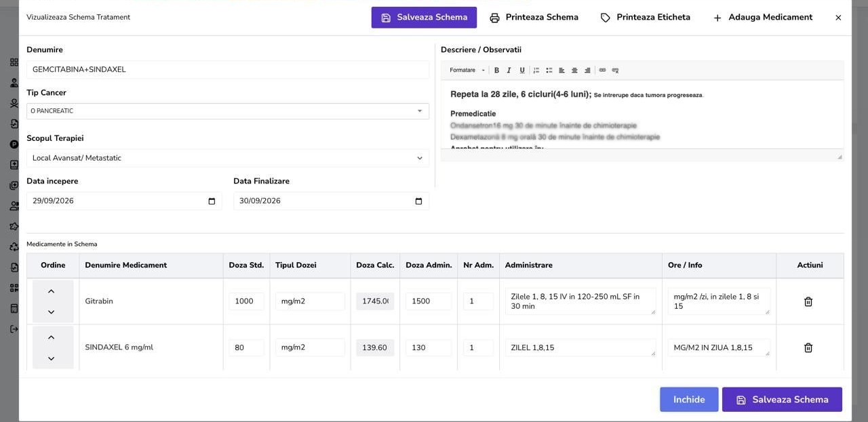The image size is (868, 422).
Task: Remove SINDAXEL 6 mg/ml using the trash icon
Action: point(808,347)
